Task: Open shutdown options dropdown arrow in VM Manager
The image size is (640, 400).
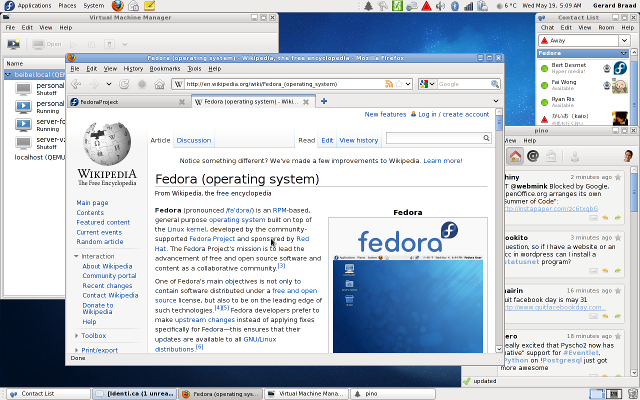Action: (124, 44)
